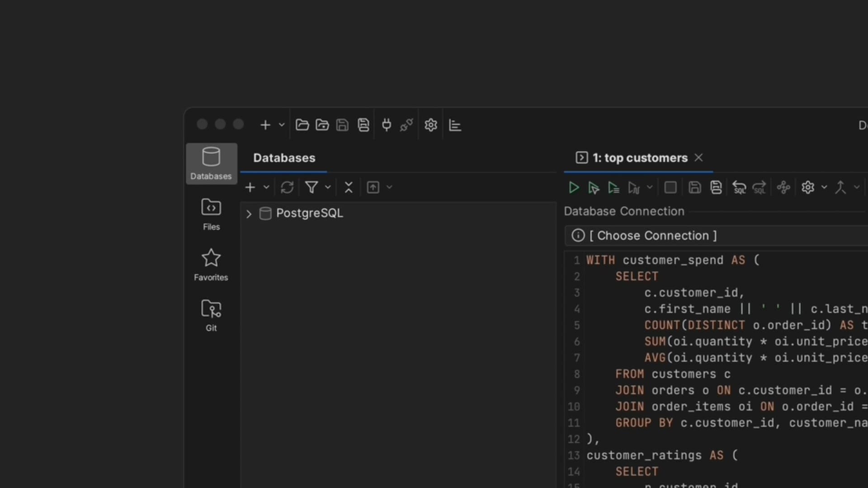This screenshot has width=868, height=488.
Task: Open the filter dropdown arrow in Databases panel
Action: tap(328, 188)
